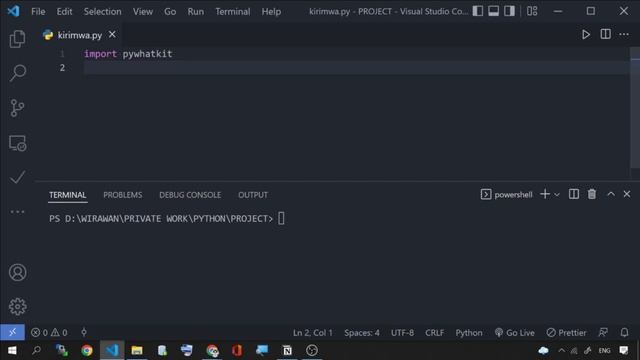Open Accounts menu
The width and height of the screenshot is (640, 360).
click(x=18, y=272)
